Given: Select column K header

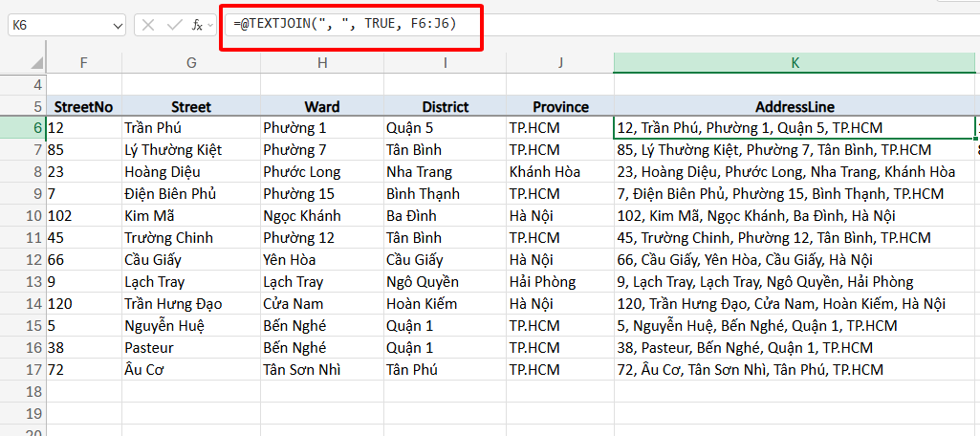Looking at the screenshot, I should click(795, 62).
